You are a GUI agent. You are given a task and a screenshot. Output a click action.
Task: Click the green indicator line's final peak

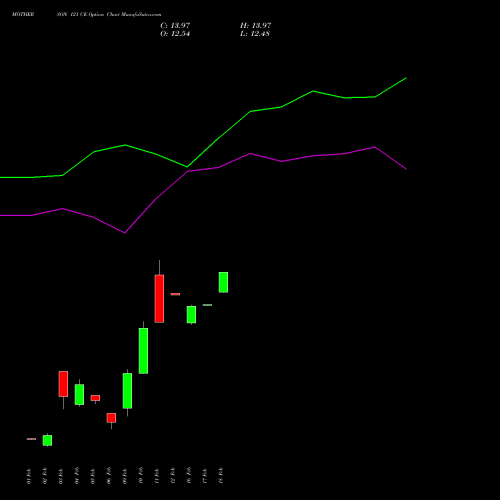point(406,78)
